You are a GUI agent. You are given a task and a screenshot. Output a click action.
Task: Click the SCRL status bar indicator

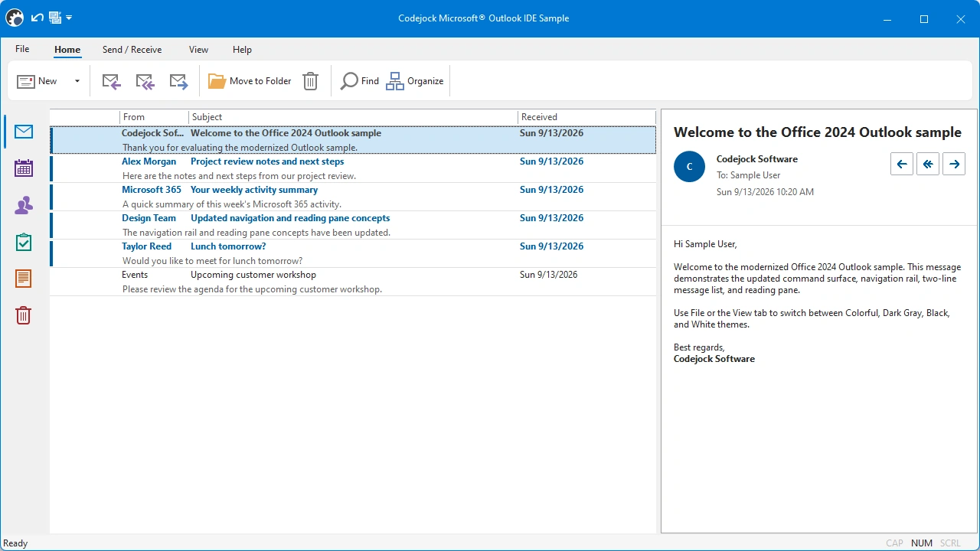pyautogui.click(x=950, y=543)
